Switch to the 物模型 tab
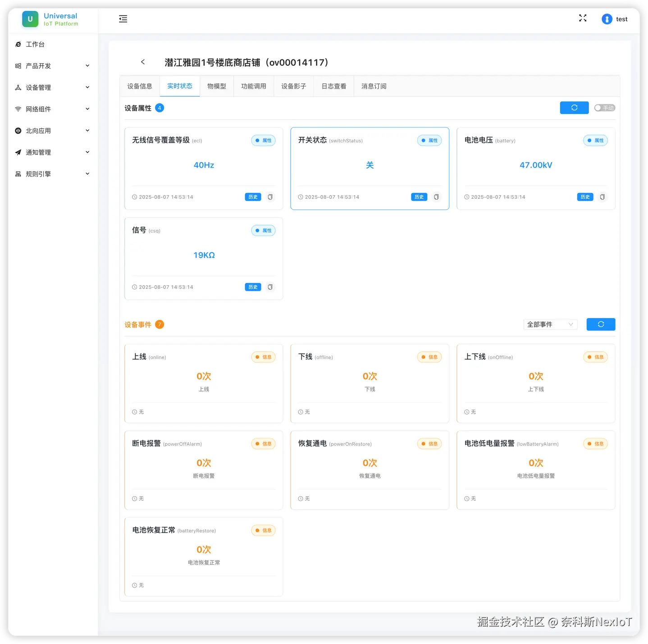Viewport: 648px width, 644px height. click(217, 86)
